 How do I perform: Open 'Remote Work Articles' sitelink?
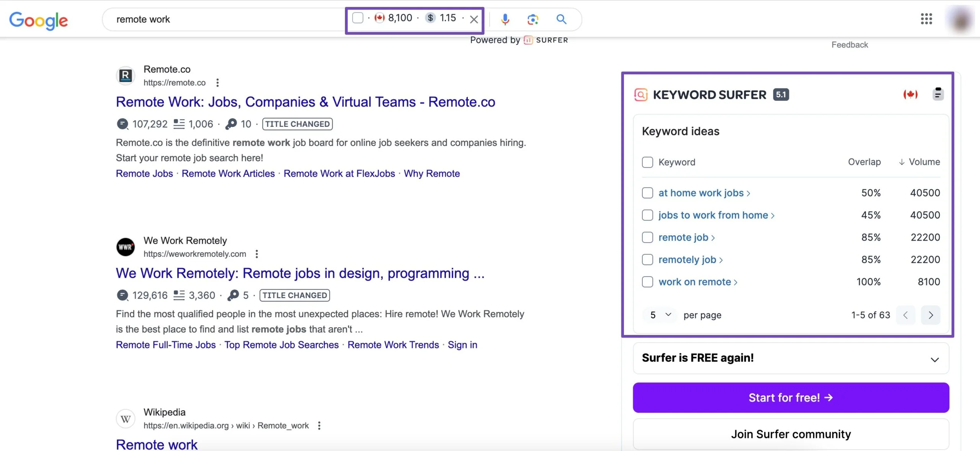(x=228, y=174)
